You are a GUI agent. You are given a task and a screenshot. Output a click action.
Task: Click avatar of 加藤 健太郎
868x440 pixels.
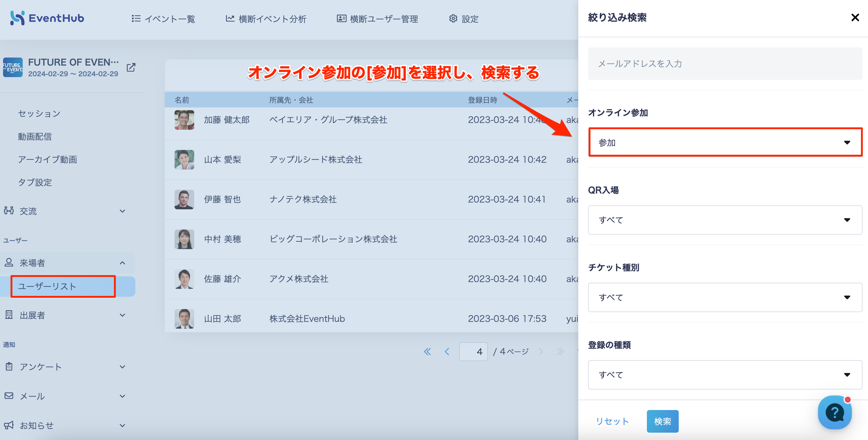click(184, 120)
